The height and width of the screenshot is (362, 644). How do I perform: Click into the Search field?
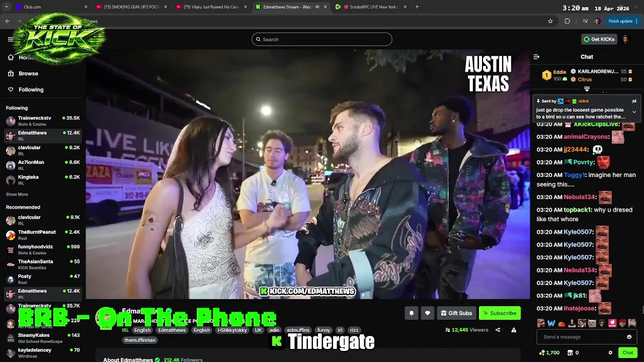tap(322, 39)
